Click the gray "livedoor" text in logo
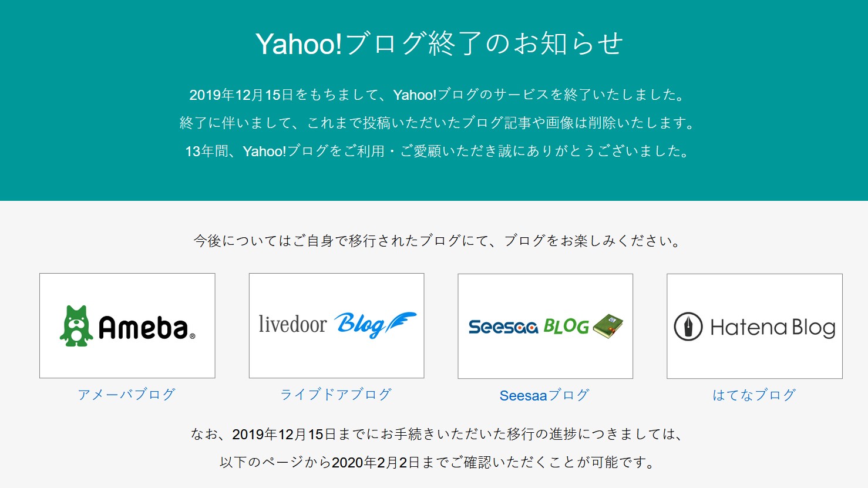Viewport: 868px width, 488px height. 292,324
